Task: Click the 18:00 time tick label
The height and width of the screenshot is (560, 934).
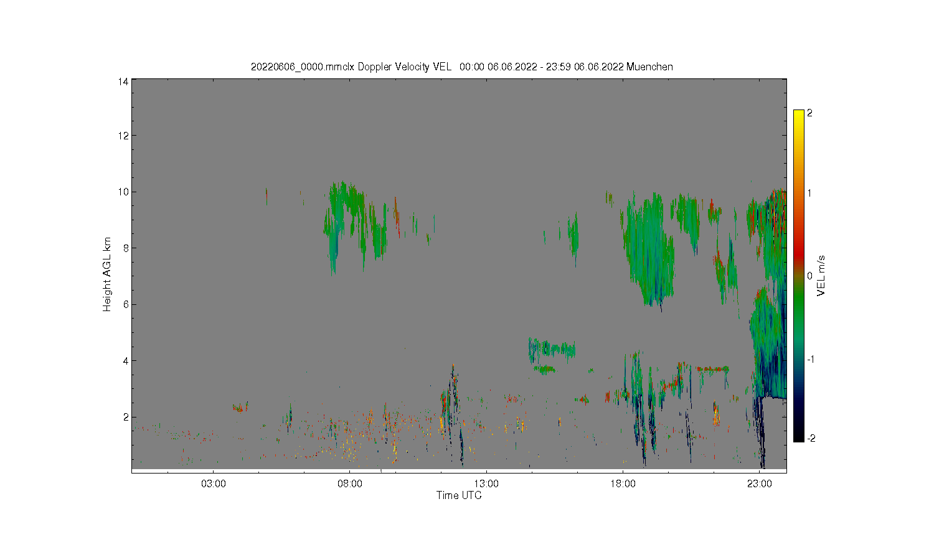Action: tap(623, 483)
